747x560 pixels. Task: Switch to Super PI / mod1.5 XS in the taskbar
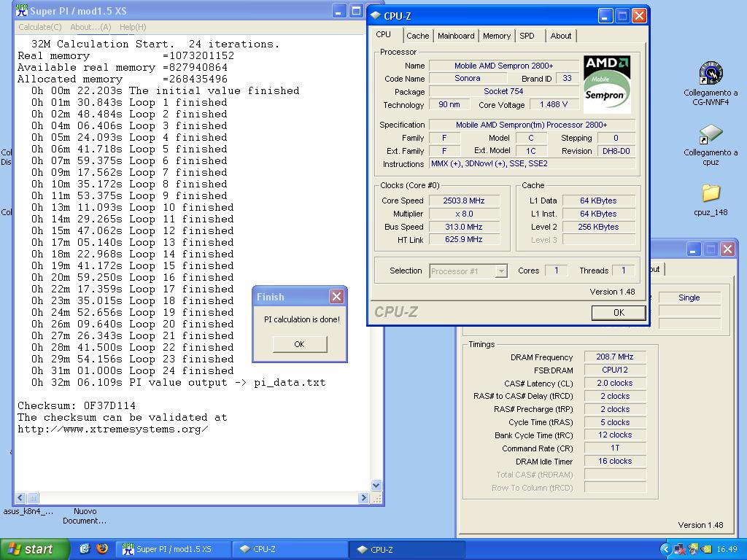pyautogui.click(x=174, y=549)
